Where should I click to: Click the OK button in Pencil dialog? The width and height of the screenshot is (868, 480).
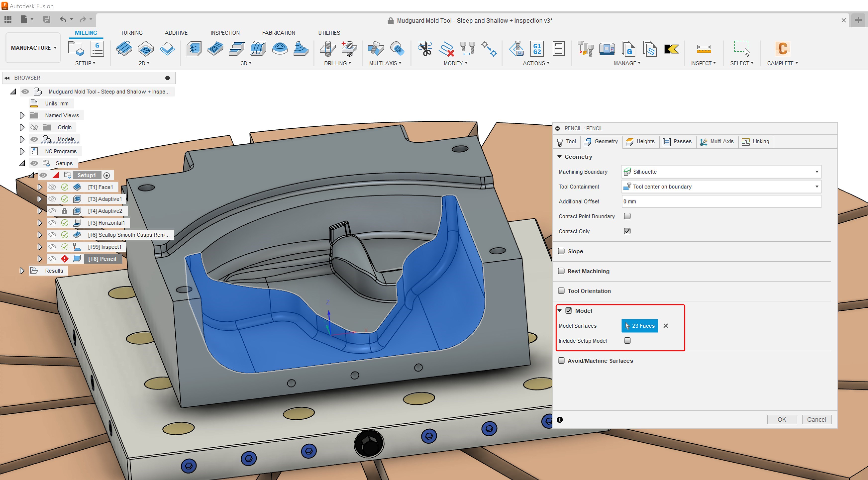click(x=782, y=419)
